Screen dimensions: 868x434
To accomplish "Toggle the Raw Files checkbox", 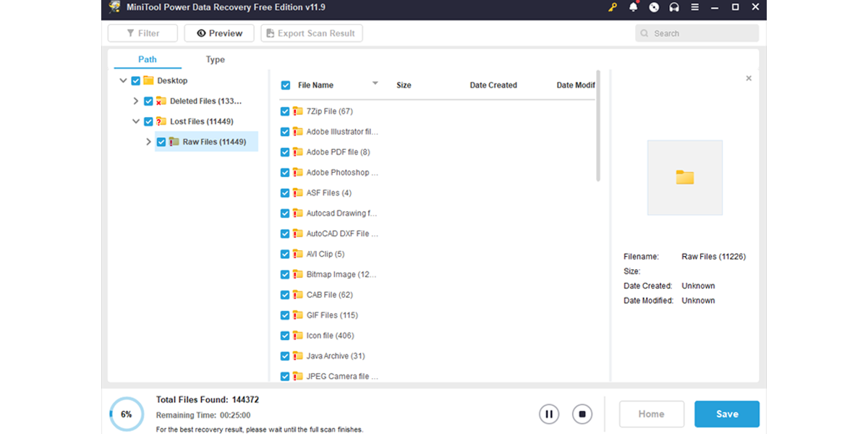I will tap(161, 142).
